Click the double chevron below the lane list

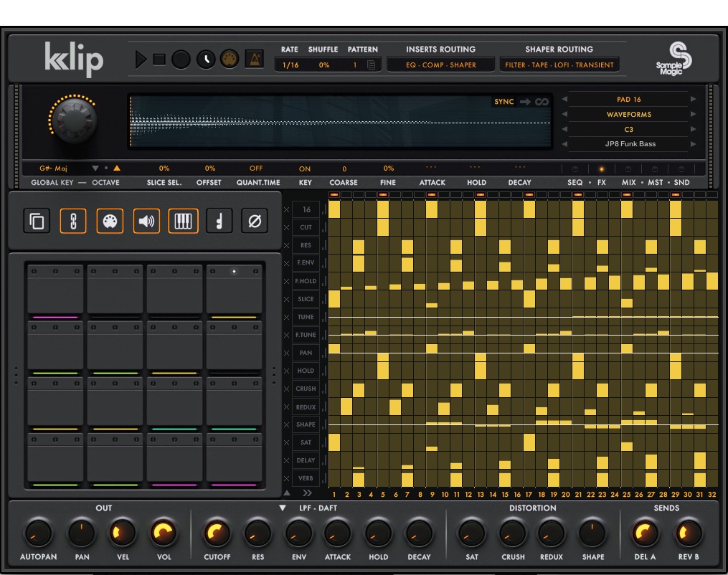307,493
